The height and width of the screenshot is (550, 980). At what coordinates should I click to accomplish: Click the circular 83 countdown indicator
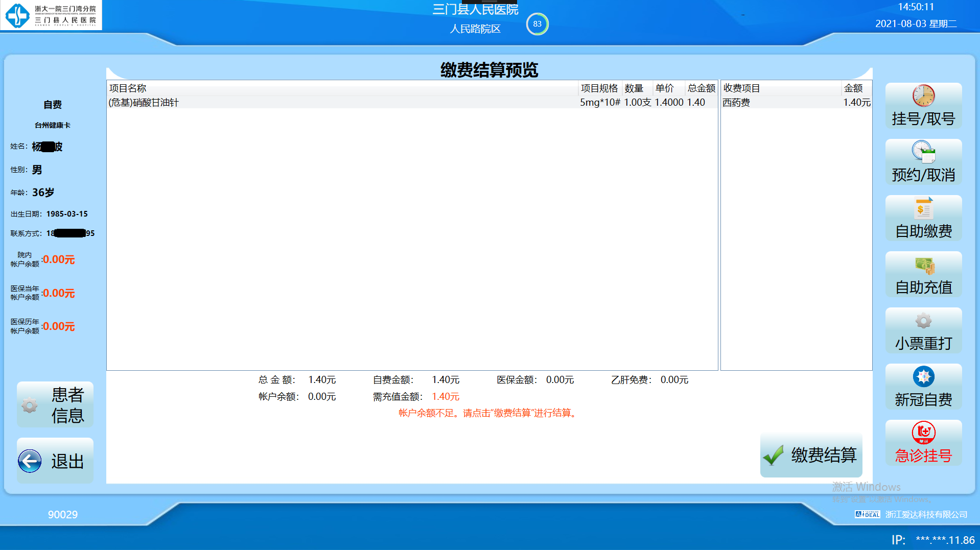click(537, 24)
